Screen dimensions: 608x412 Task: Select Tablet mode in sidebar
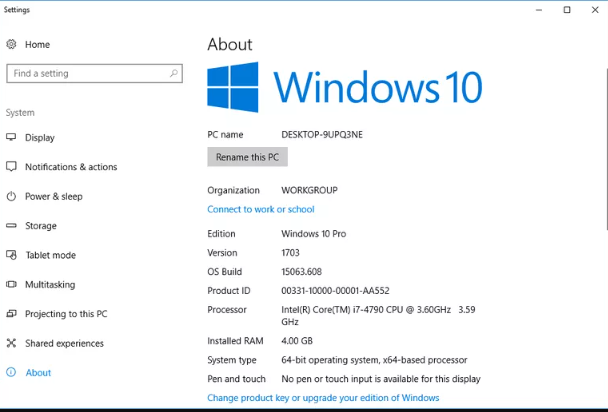click(50, 255)
